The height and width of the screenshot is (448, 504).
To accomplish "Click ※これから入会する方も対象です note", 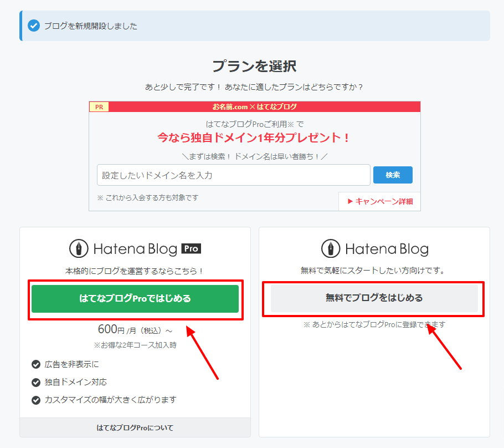I will [148, 197].
